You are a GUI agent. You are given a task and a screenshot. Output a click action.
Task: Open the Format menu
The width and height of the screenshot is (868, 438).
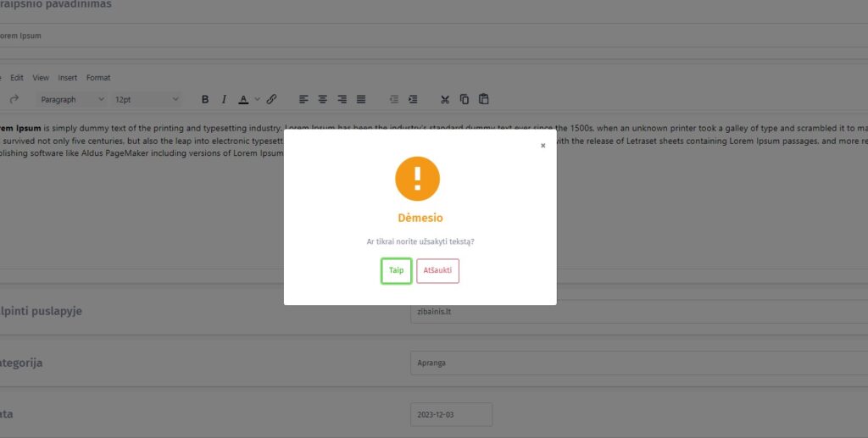[x=98, y=77]
